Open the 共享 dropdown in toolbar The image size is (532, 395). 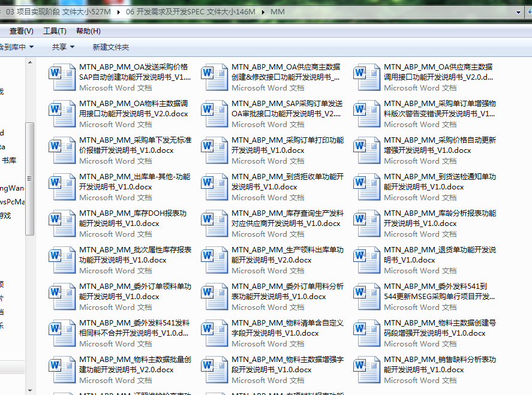[63, 47]
